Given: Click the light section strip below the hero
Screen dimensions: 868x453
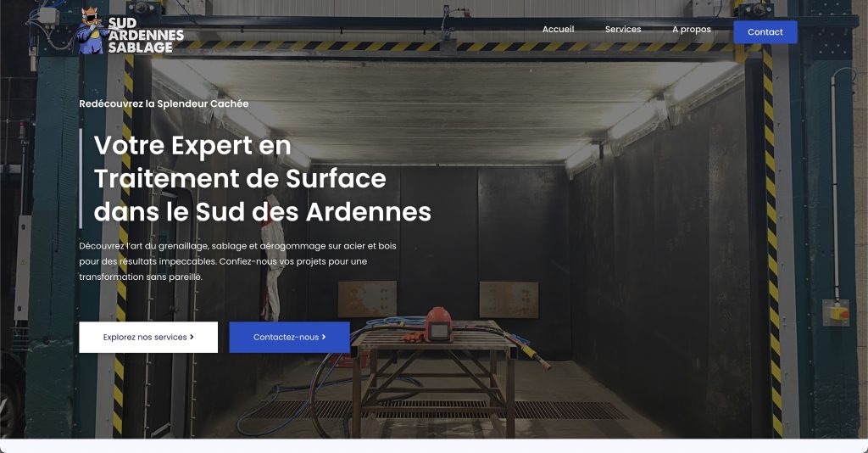Looking at the screenshot, I should pyautogui.click(x=434, y=446).
